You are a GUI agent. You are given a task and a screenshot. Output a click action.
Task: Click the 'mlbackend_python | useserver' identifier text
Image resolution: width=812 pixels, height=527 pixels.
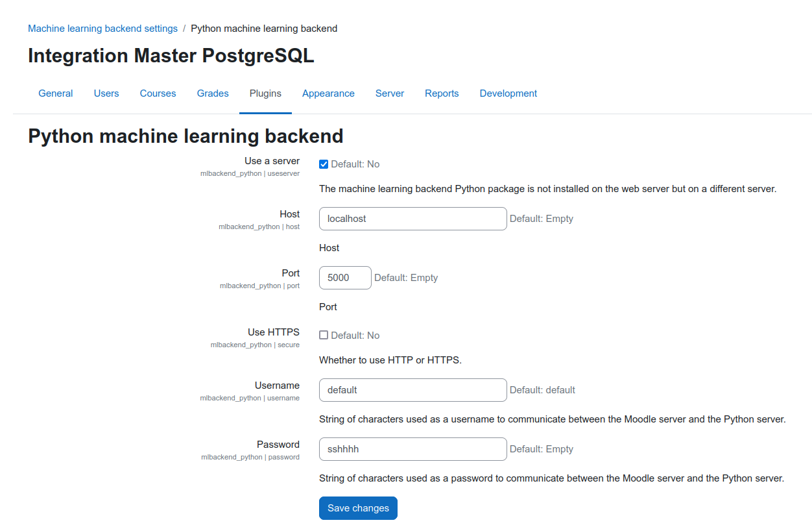point(250,174)
